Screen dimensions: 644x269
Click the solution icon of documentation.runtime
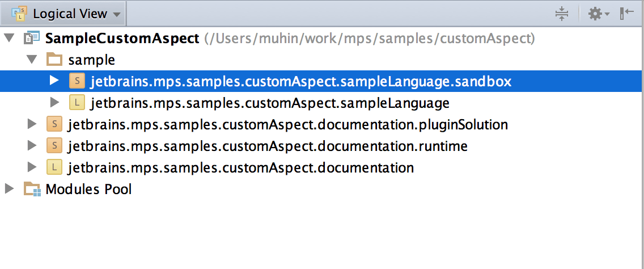[x=54, y=146]
